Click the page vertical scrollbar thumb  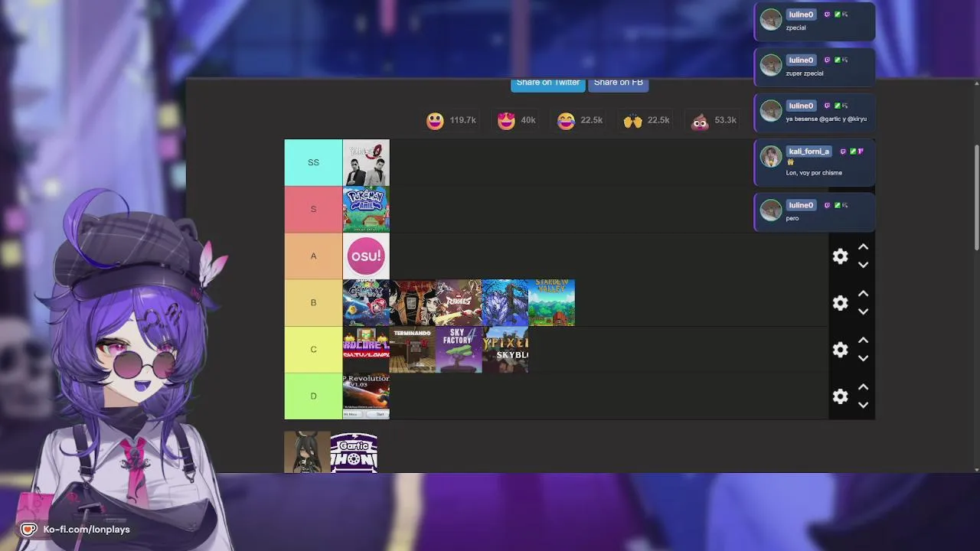tap(975, 197)
